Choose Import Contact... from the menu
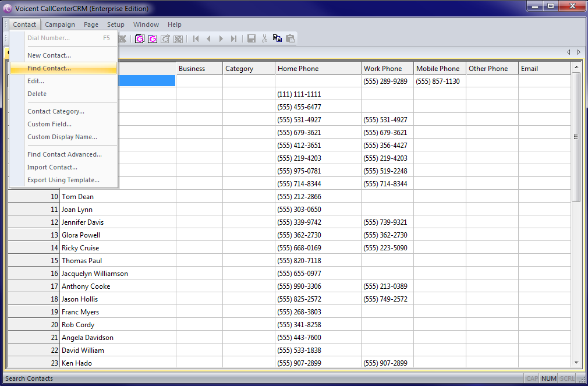Viewport: 588px width, 386px height. (x=52, y=167)
